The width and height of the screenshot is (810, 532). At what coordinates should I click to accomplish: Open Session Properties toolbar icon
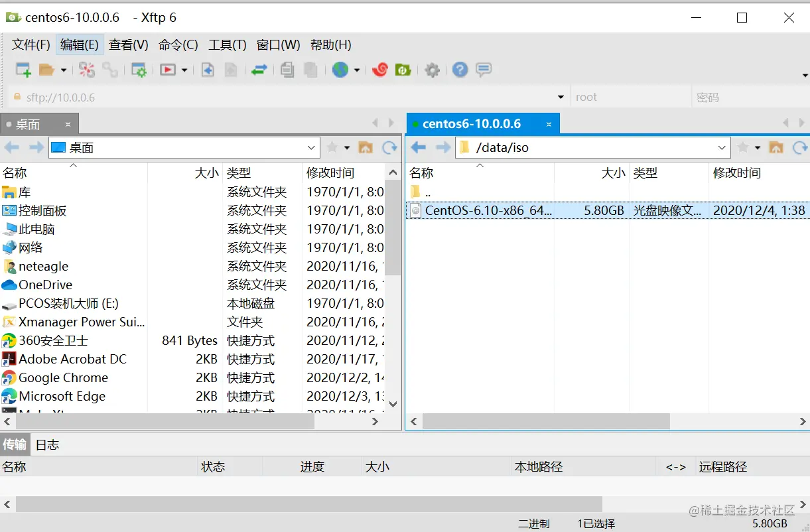pos(139,70)
